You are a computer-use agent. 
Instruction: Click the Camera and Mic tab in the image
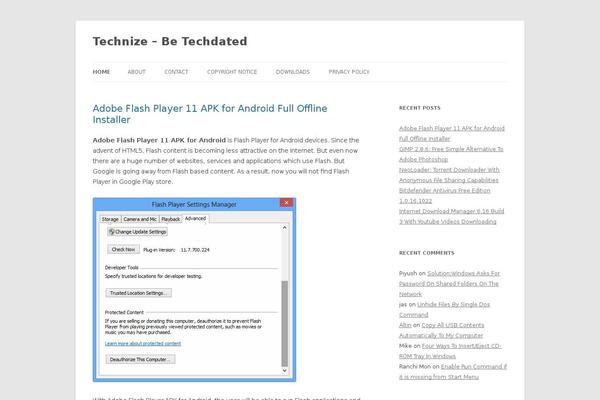pos(140,219)
